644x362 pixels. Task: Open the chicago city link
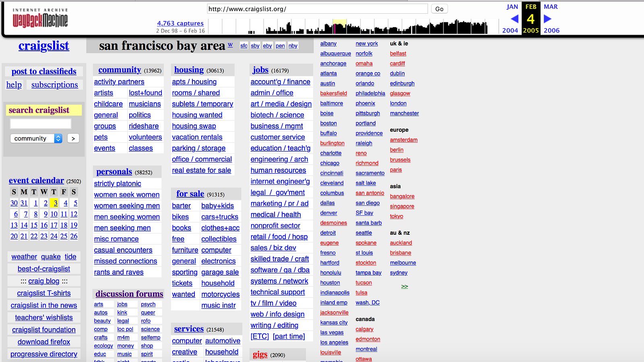[330, 163]
